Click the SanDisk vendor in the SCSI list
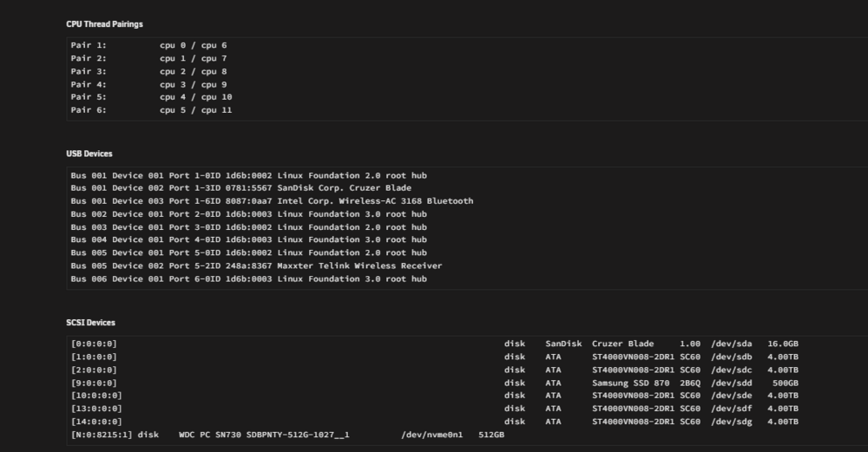 [563, 344]
